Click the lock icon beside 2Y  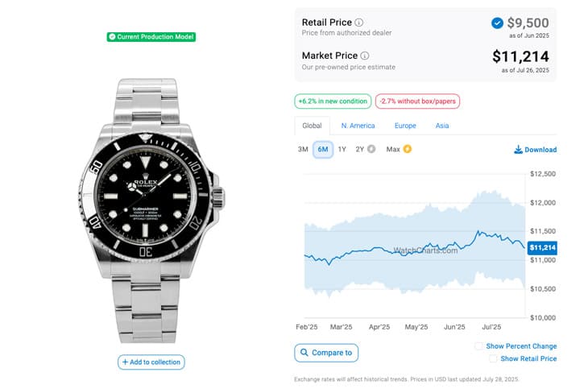coord(371,149)
